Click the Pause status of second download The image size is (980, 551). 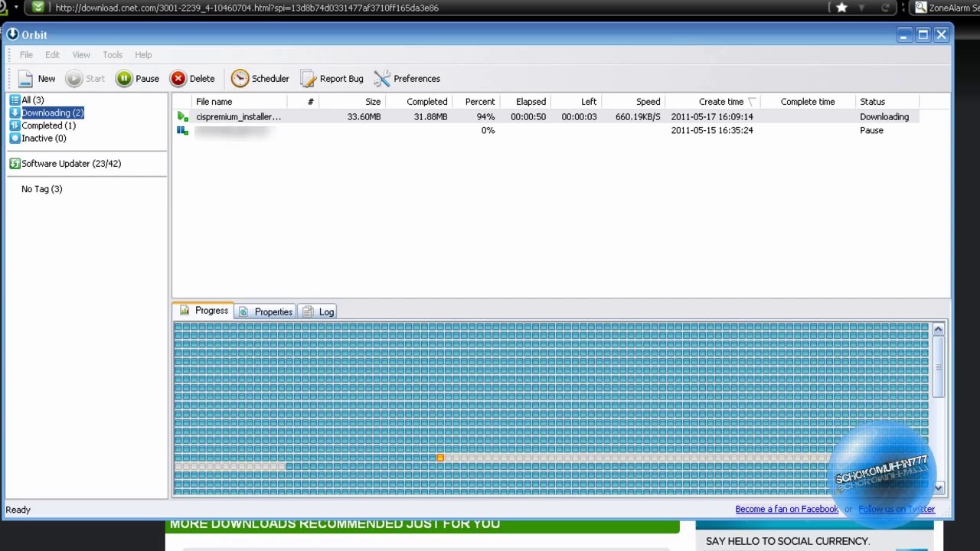(871, 131)
